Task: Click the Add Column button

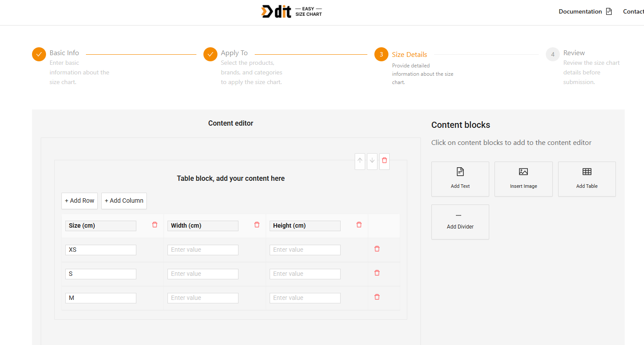Action: (124, 201)
